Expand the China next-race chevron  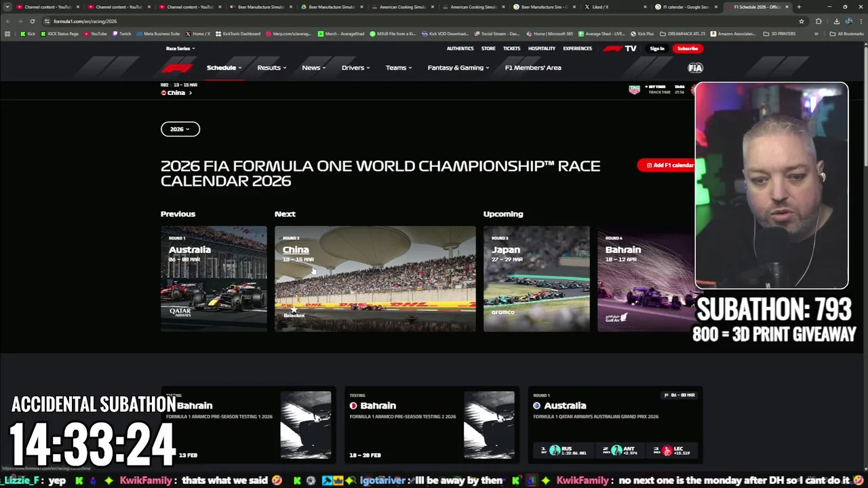[190, 93]
